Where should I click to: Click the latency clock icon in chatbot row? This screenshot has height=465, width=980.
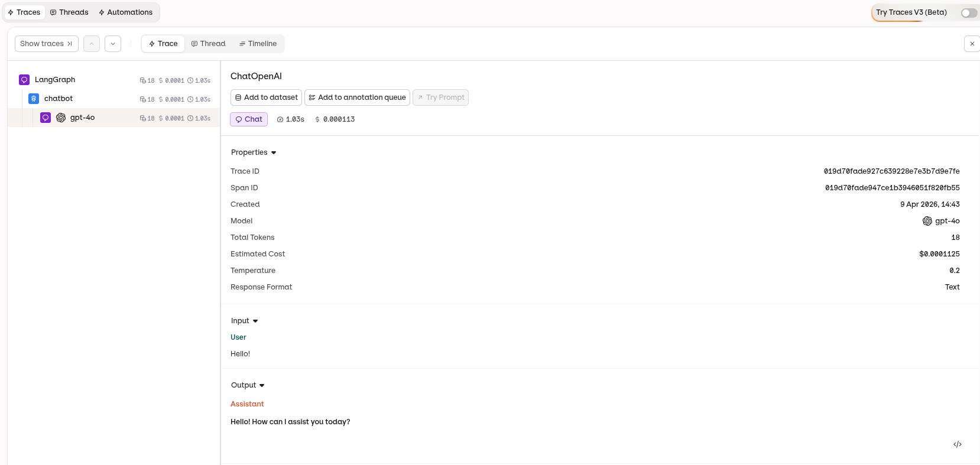190,99
